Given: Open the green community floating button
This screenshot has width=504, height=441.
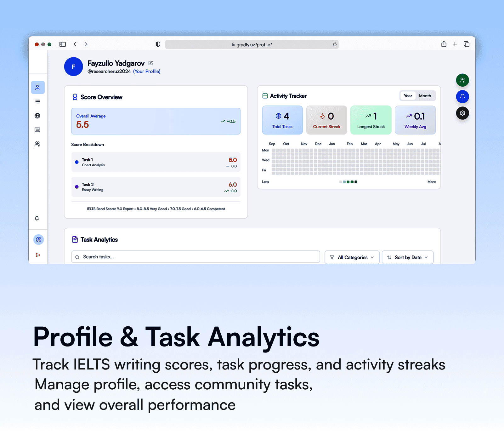Looking at the screenshot, I should click(x=462, y=80).
